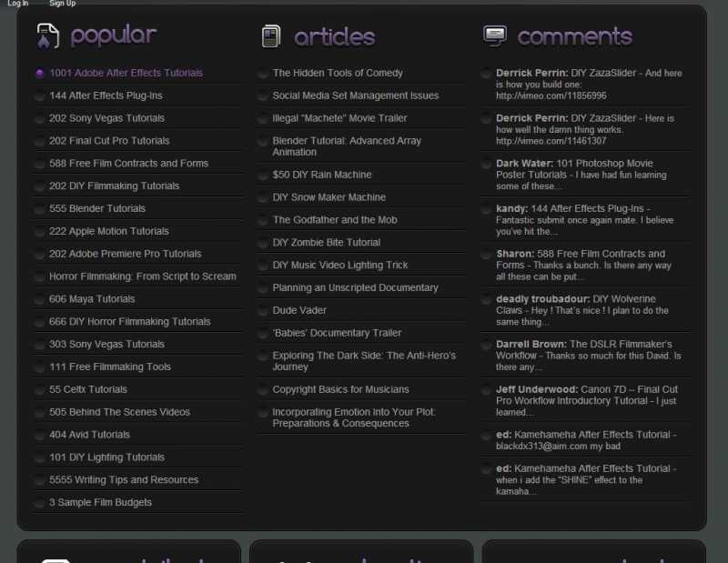Open 555 Blender Tutorials link
The height and width of the screenshot is (563, 728).
97,209
